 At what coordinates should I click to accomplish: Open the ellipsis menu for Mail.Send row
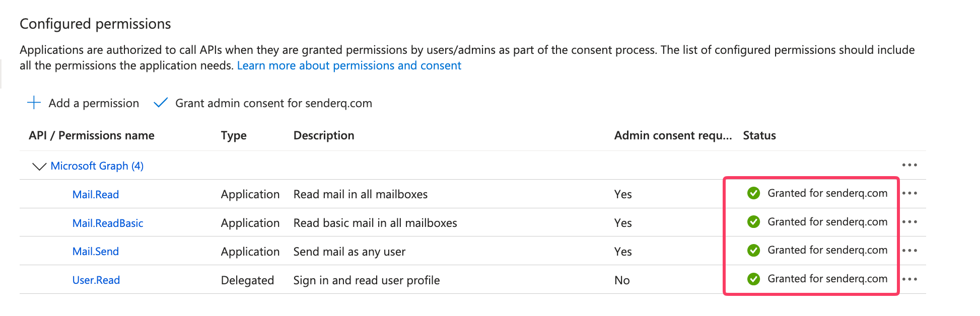909,251
